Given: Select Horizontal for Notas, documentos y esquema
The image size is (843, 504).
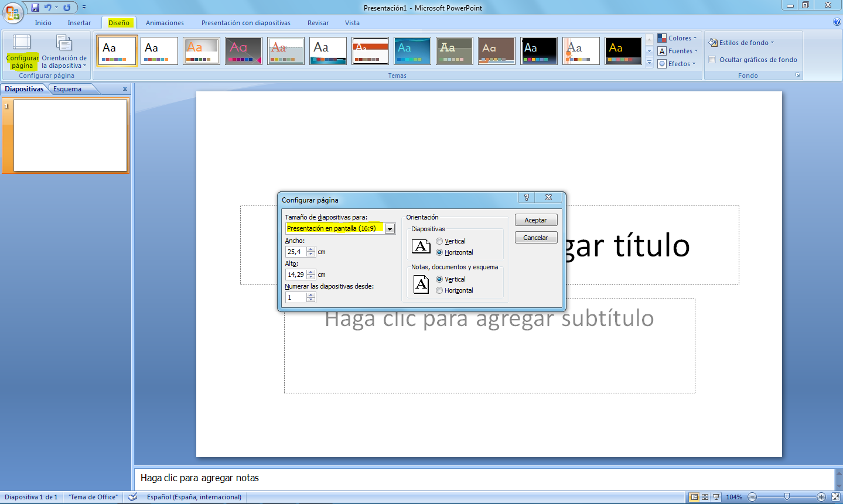Looking at the screenshot, I should (439, 290).
